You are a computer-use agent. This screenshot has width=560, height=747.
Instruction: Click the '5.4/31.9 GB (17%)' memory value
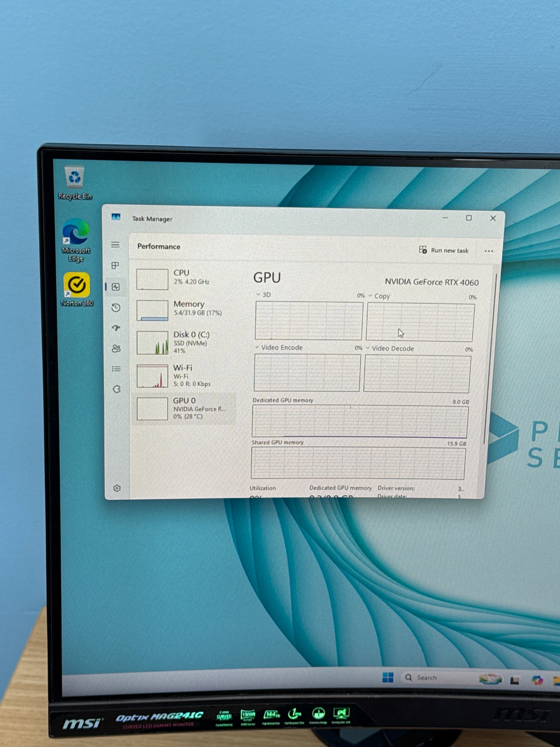click(x=198, y=313)
